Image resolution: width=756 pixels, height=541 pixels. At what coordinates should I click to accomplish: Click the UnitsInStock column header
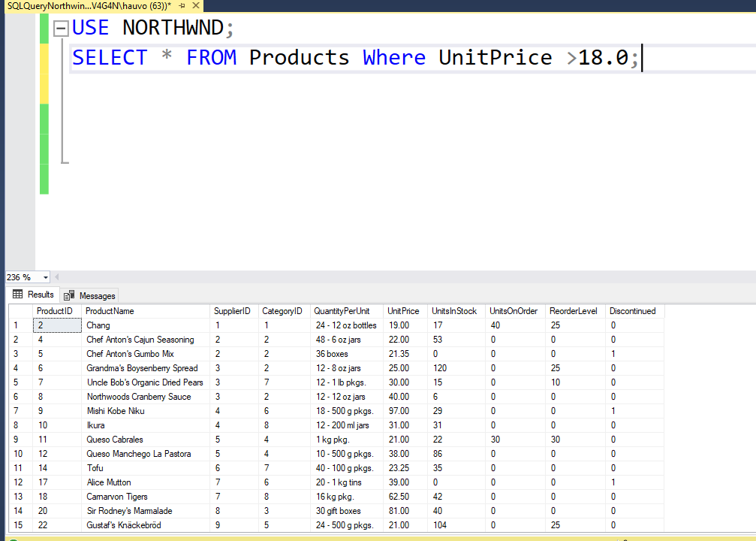(454, 311)
